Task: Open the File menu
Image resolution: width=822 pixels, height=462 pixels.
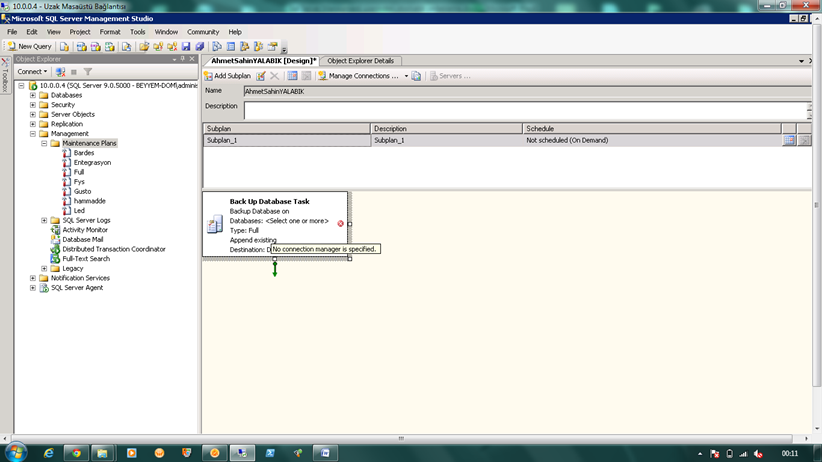Action: pyautogui.click(x=12, y=32)
